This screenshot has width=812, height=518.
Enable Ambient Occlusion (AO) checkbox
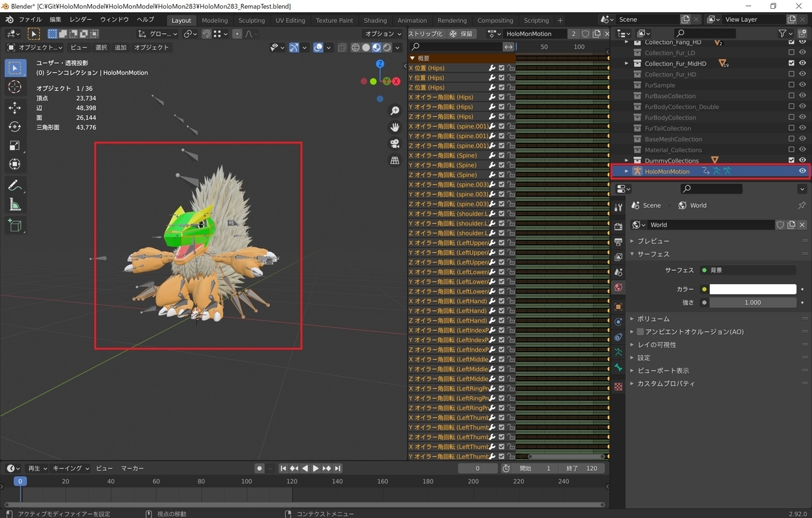[640, 332]
